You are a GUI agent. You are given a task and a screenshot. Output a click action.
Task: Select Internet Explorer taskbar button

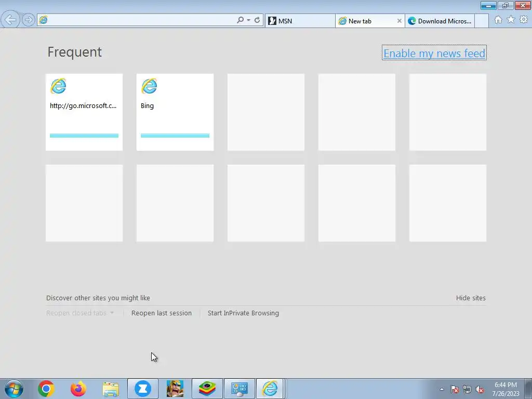click(x=270, y=389)
